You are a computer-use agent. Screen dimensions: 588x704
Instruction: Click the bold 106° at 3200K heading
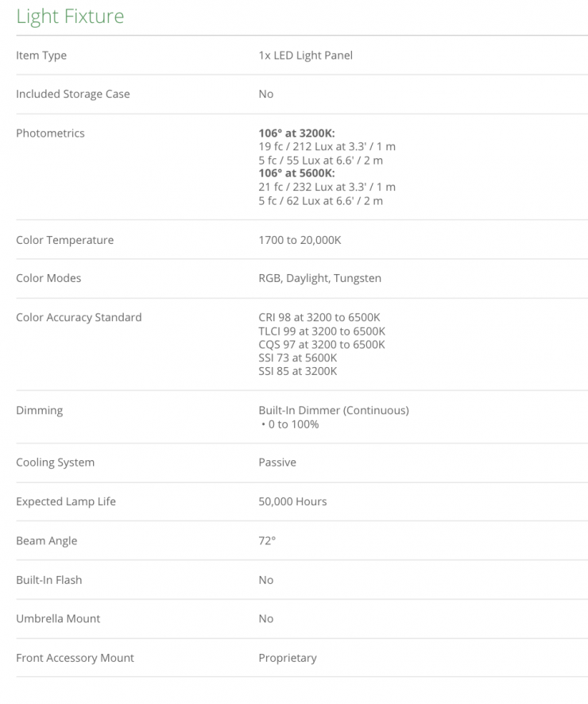296,133
